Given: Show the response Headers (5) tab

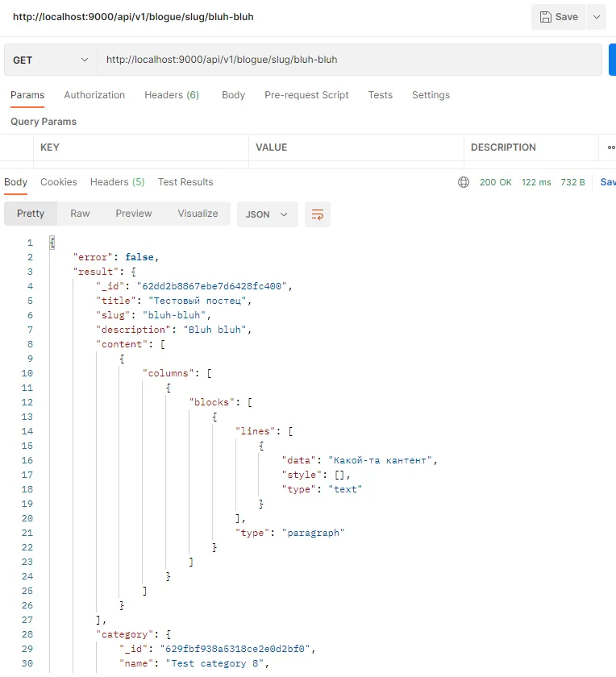Looking at the screenshot, I should pyautogui.click(x=117, y=182).
